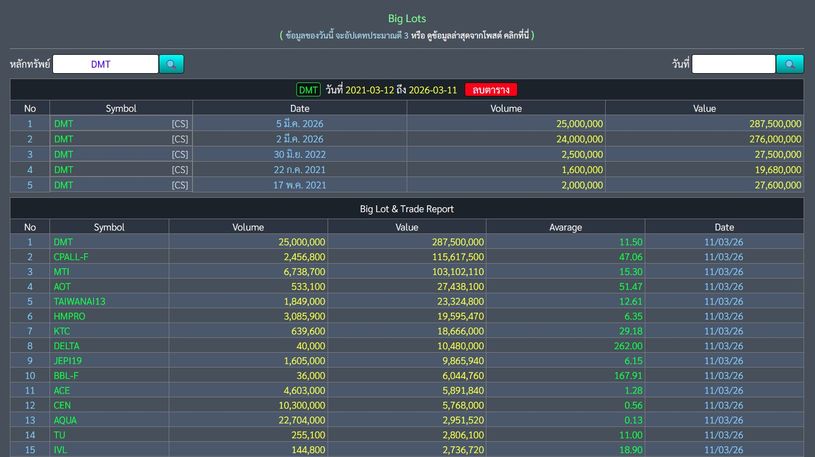Click the symbol input field containing DMT
Image resolution: width=815 pixels, height=457 pixels.
(x=105, y=64)
